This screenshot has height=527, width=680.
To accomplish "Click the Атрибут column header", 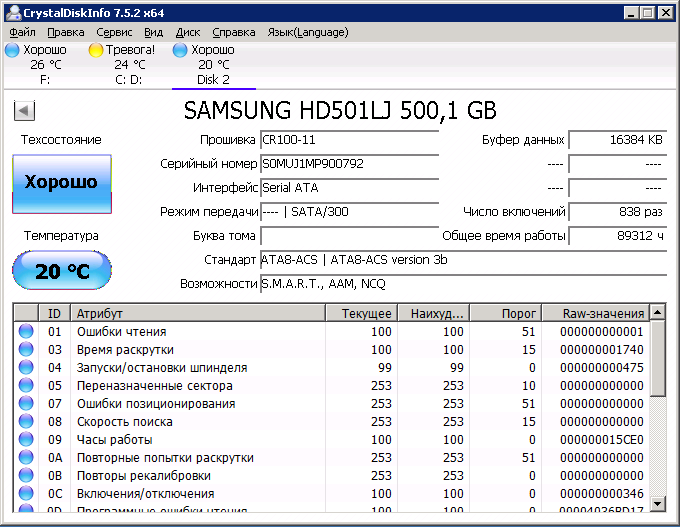I will pos(198,313).
